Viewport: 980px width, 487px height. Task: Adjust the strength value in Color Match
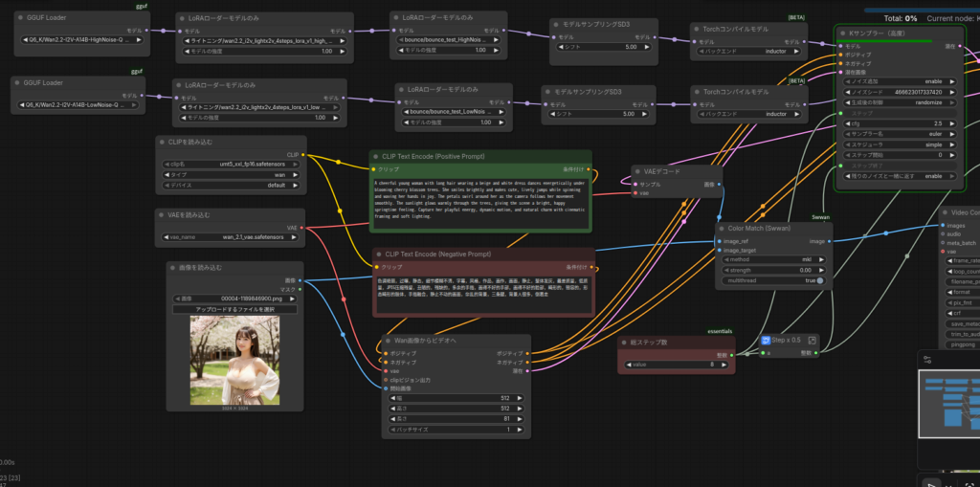773,270
